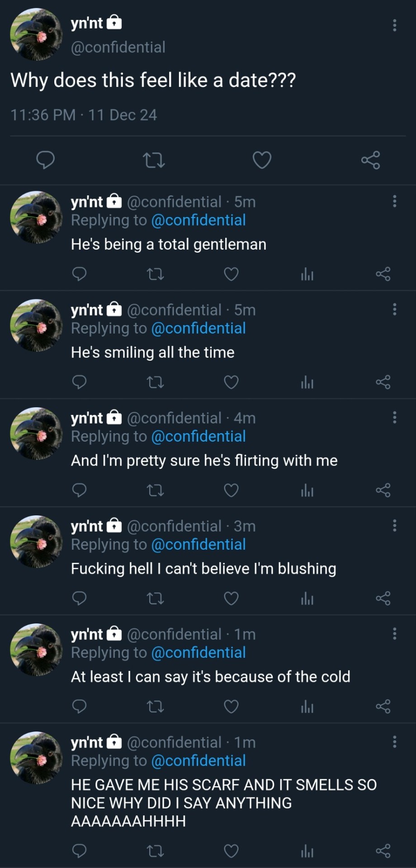Open options for 'I'm blushing' reply
416x868 pixels.
pos(394,525)
